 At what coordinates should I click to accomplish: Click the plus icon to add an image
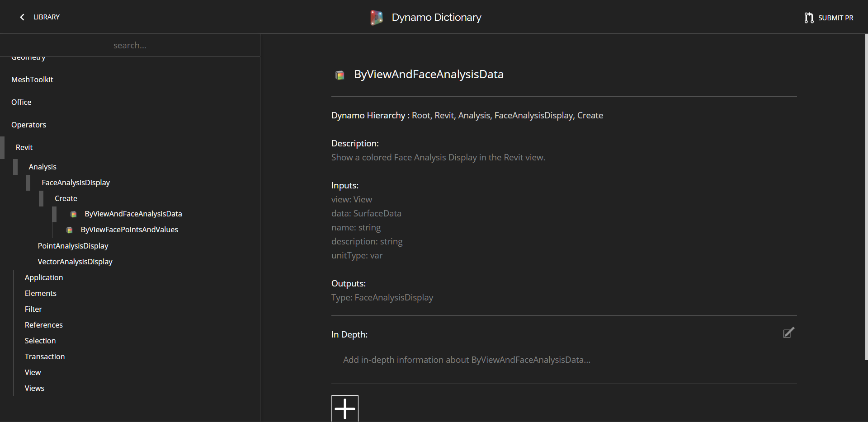coord(344,408)
